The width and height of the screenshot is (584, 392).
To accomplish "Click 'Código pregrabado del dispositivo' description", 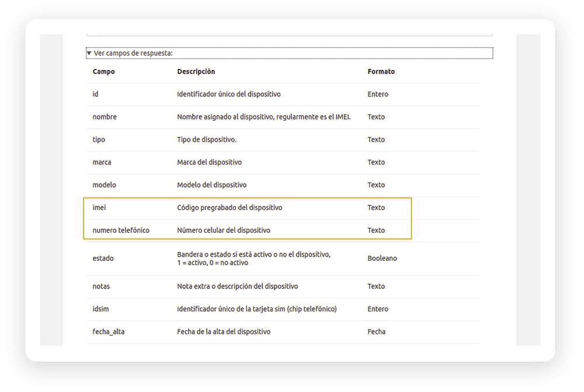I will (230, 208).
